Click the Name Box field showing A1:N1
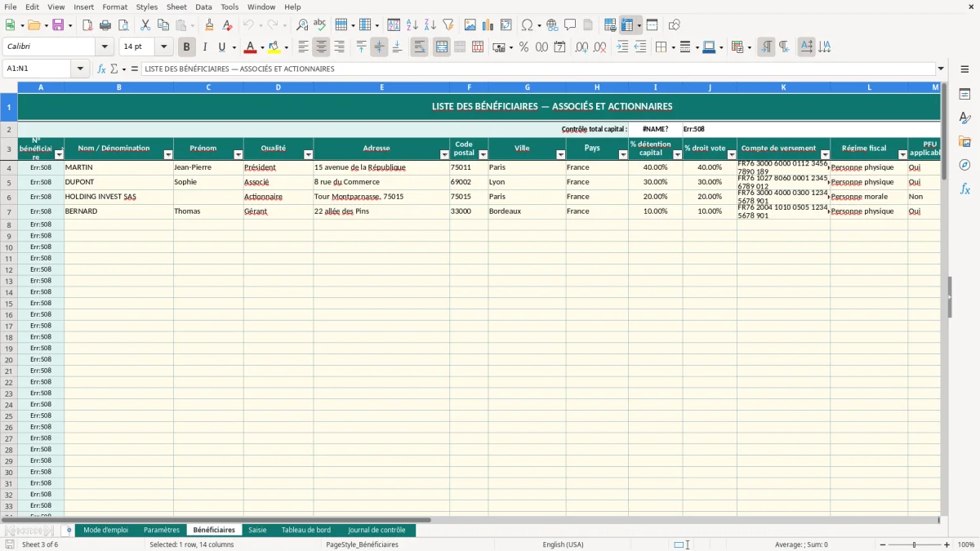980x551 pixels. [x=38, y=69]
